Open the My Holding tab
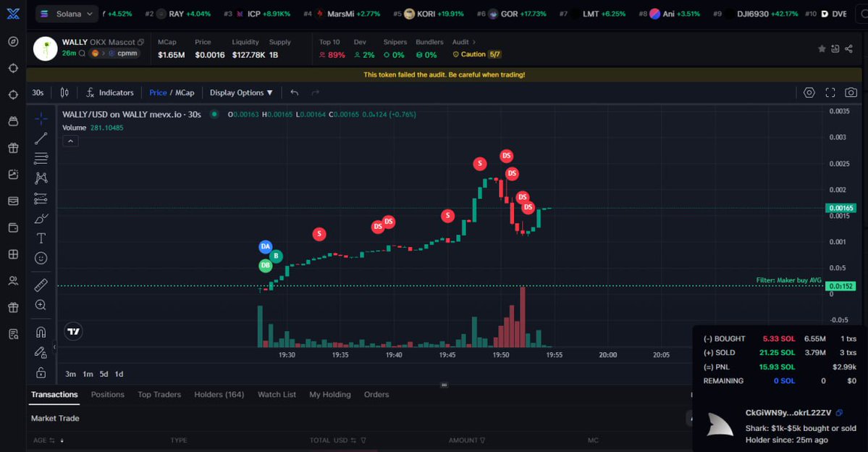This screenshot has height=452, width=868. pos(330,394)
